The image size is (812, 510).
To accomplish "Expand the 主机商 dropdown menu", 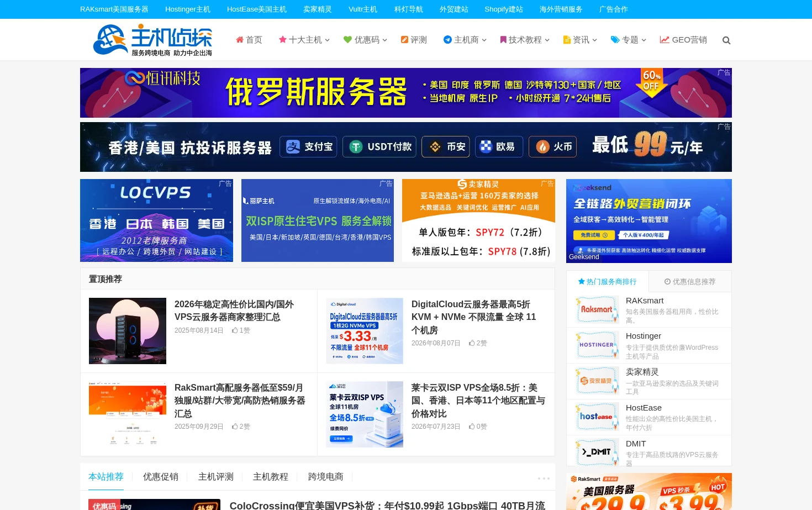I will [x=484, y=40].
